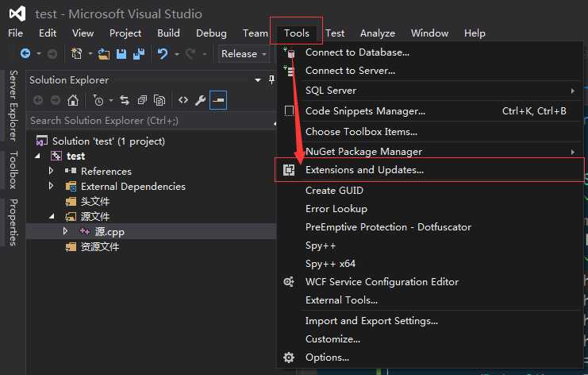
Task: Click the View Code brackets icon
Action: tap(183, 100)
